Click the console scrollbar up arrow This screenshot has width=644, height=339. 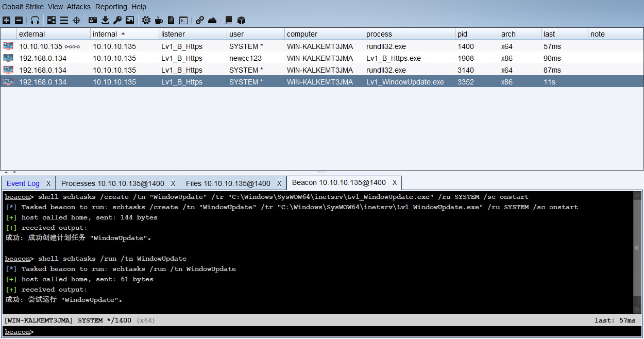(638, 196)
